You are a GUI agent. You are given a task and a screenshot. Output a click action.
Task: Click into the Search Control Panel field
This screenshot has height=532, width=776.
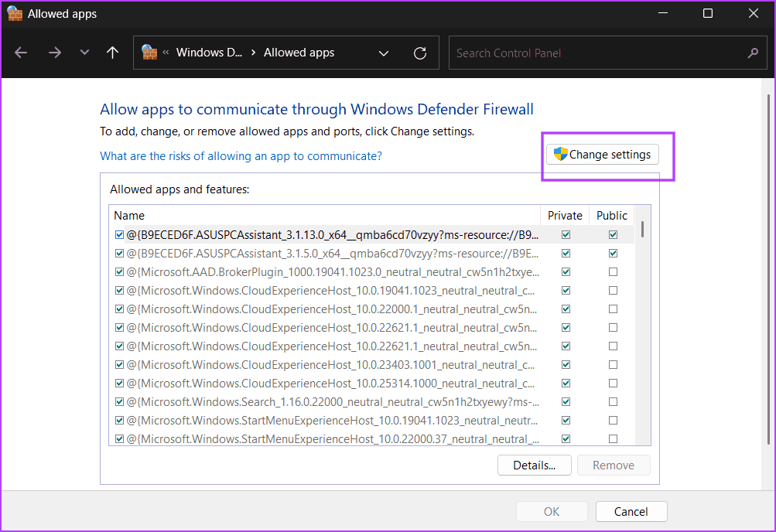coord(596,53)
